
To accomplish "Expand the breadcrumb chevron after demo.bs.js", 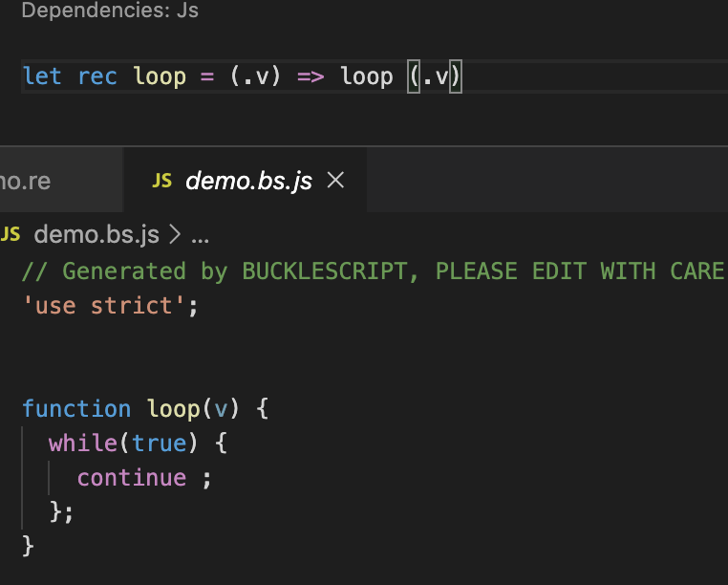I will point(175,234).
